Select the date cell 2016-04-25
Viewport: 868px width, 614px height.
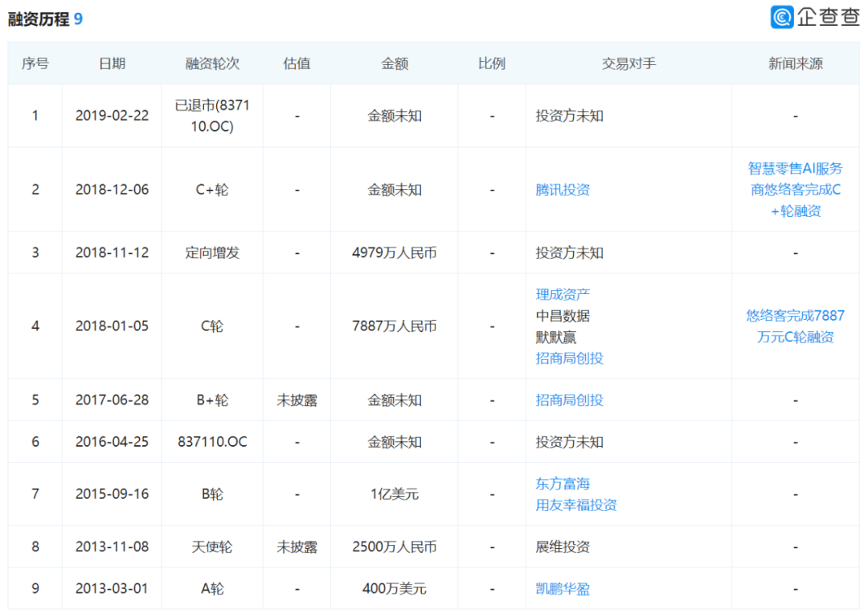tap(112, 442)
